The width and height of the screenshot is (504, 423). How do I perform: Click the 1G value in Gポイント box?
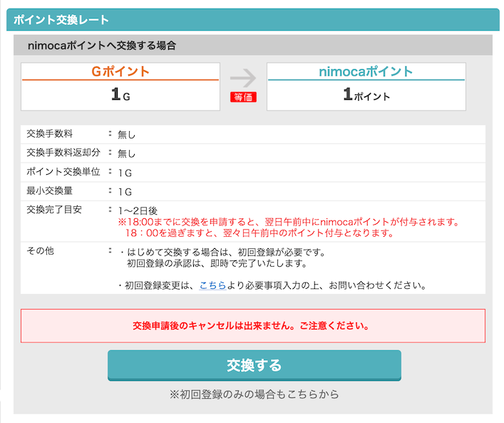(x=120, y=95)
